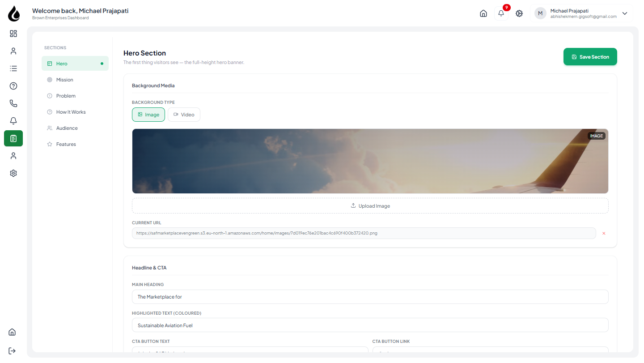Click the logout arrow icon in sidebar
644x363 pixels.
tap(12, 350)
